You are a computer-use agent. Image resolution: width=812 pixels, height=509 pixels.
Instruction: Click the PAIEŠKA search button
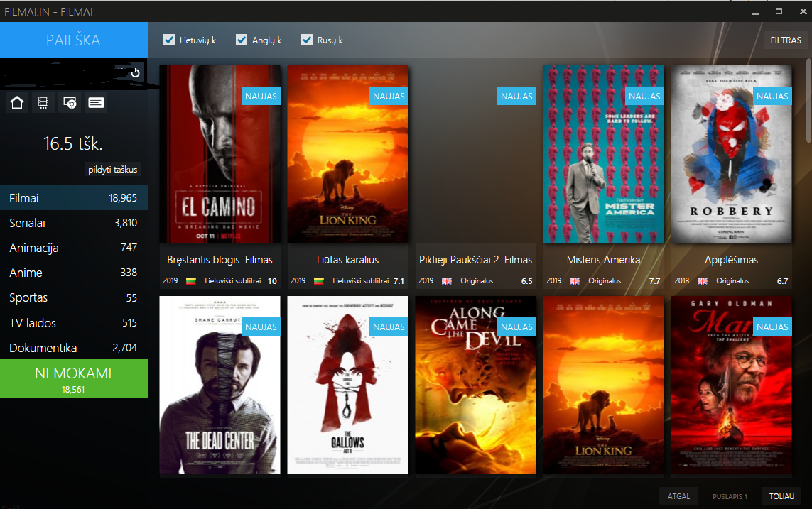[x=74, y=40]
